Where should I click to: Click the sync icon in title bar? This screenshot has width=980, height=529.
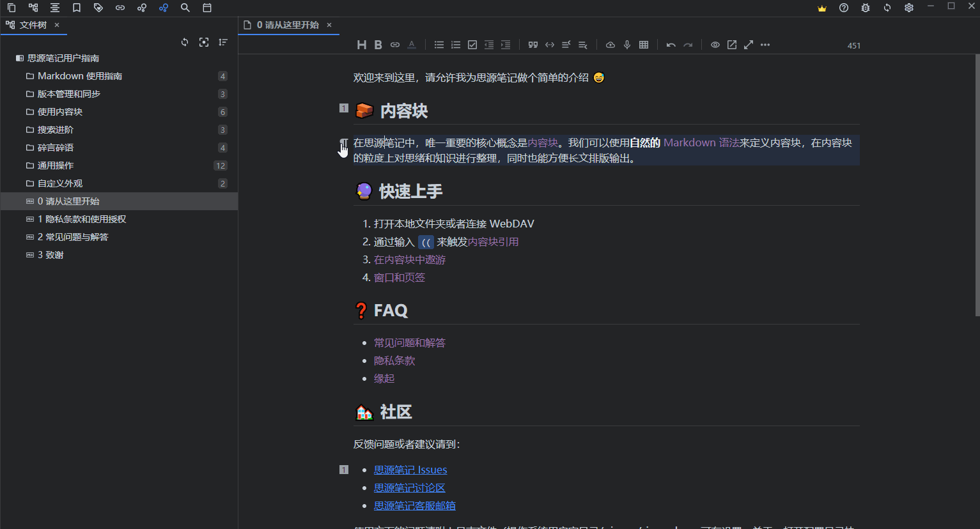[x=887, y=8]
